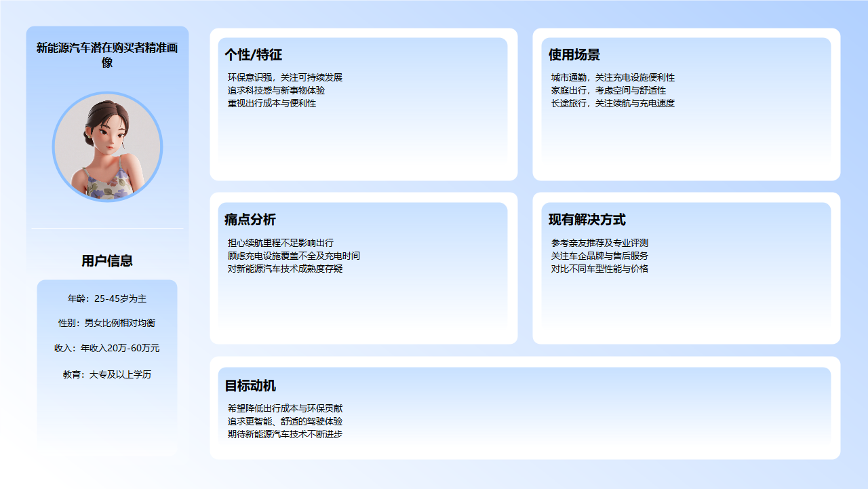
Task: Select the main title 新能源汽车潜在购买者精准画像
Action: click(x=107, y=56)
